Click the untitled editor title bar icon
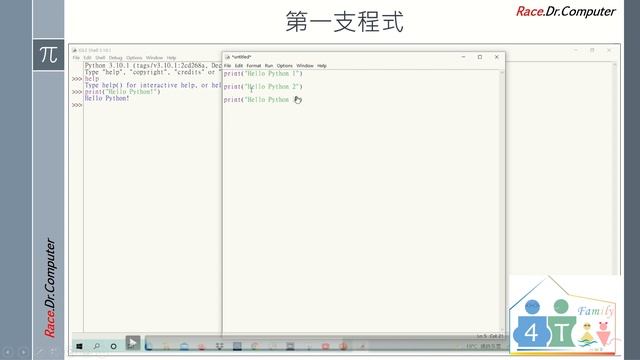This screenshot has height=360, width=640. point(228,57)
